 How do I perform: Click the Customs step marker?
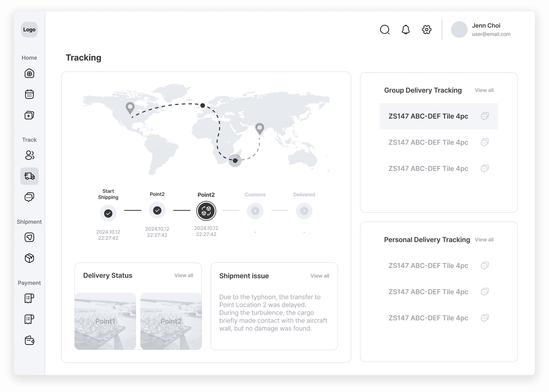255,211
